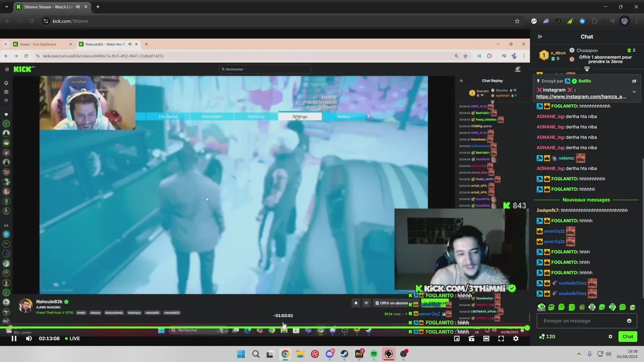Open the emoji picker in chat input
Image resolution: width=644 pixels, height=362 pixels.
[x=629, y=321]
